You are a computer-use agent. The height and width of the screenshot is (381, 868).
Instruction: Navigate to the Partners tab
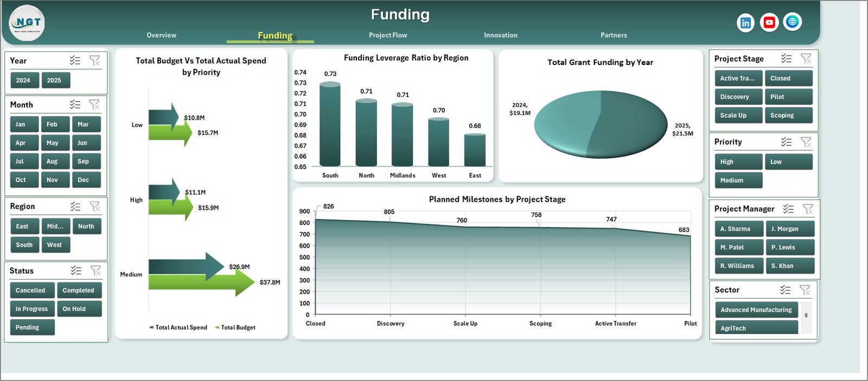614,35
